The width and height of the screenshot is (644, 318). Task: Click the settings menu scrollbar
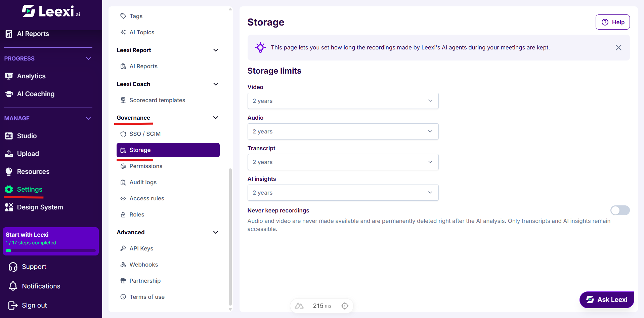230,237
